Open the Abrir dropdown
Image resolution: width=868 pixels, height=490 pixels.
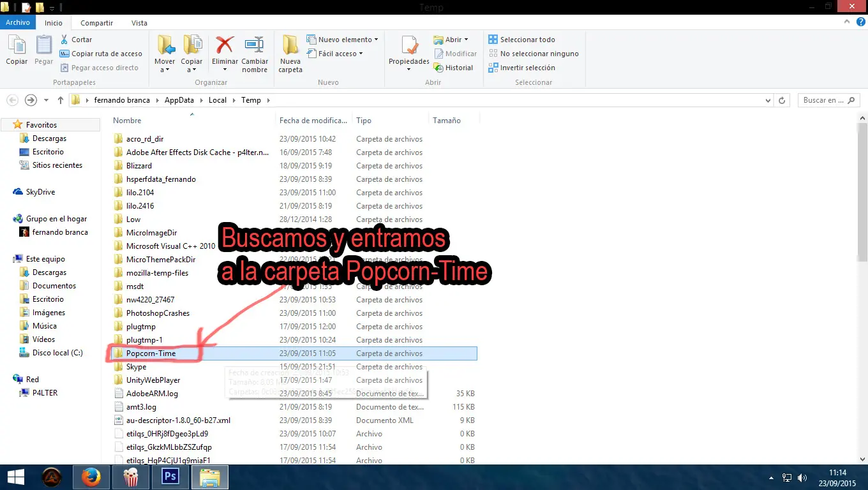(451, 40)
